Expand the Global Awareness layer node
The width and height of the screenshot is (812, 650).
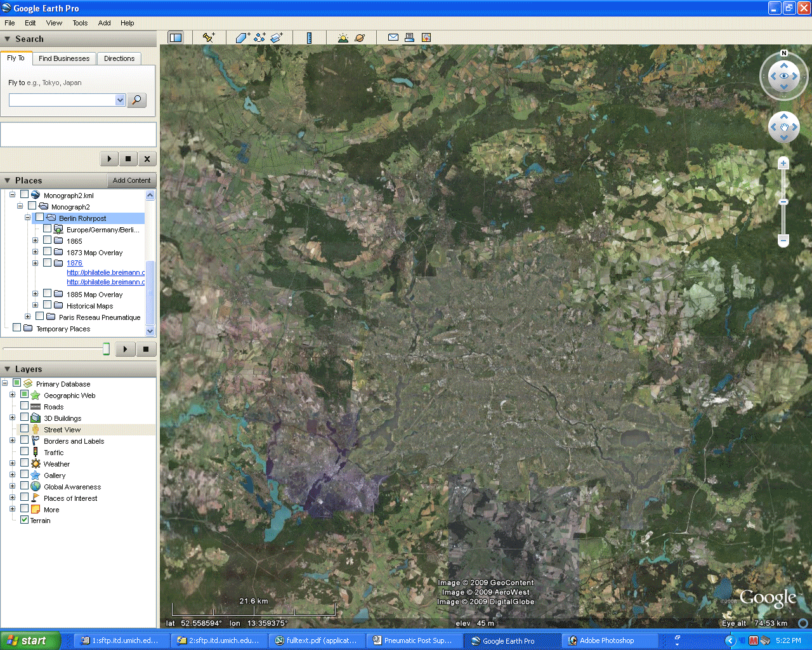(13, 486)
